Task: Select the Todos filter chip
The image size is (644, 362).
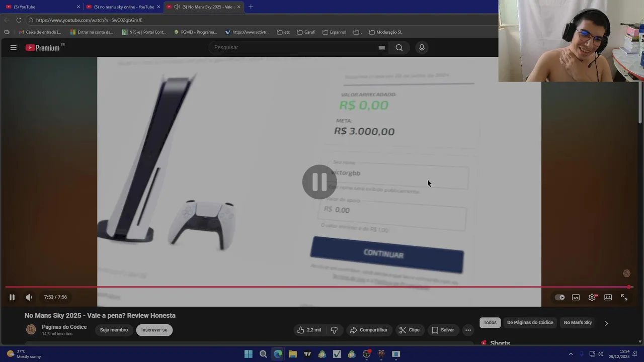Action: pos(490,322)
